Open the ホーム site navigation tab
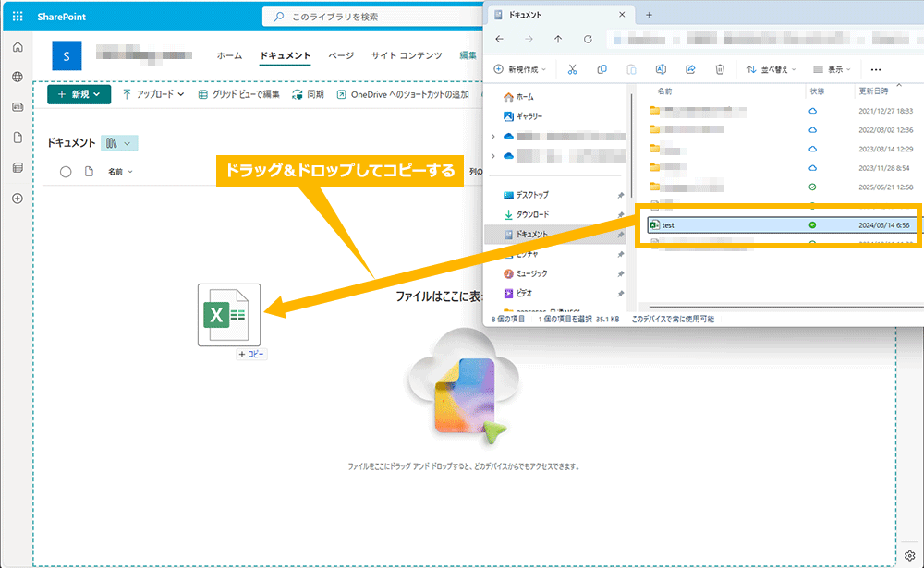 pos(229,55)
